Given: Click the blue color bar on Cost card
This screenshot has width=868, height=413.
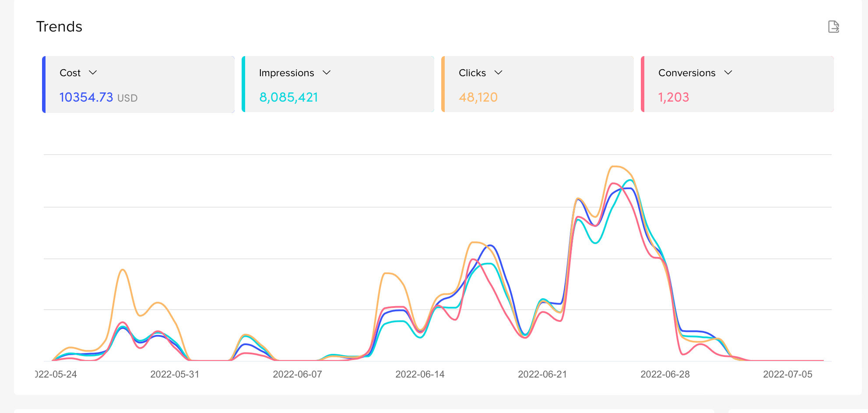Looking at the screenshot, I should tap(44, 84).
